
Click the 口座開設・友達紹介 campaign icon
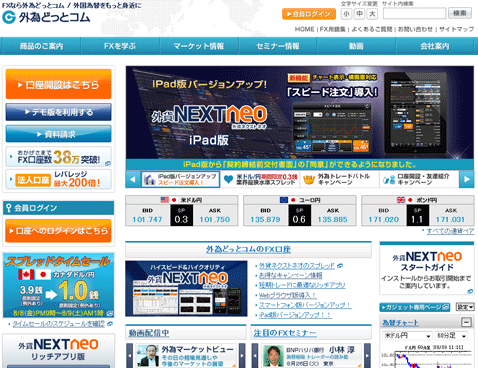pyautogui.click(x=389, y=180)
